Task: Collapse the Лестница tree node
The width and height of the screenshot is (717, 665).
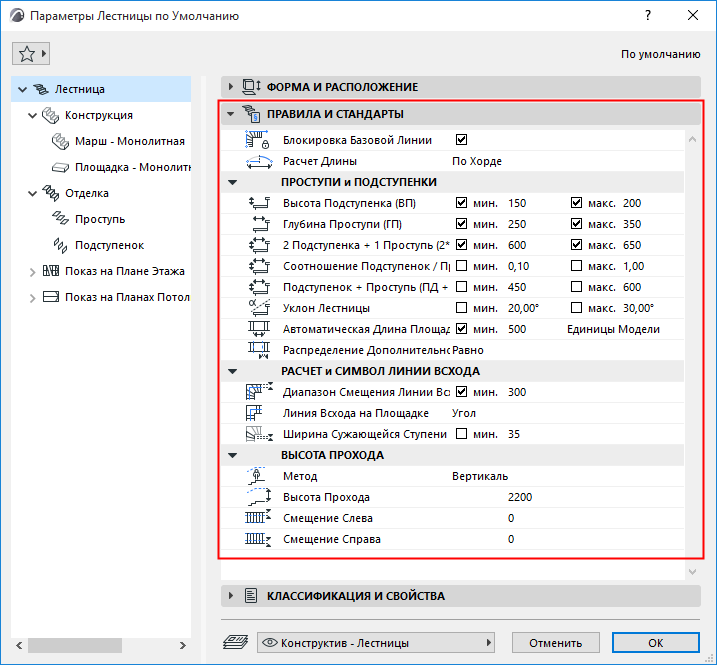Action: pos(22,90)
